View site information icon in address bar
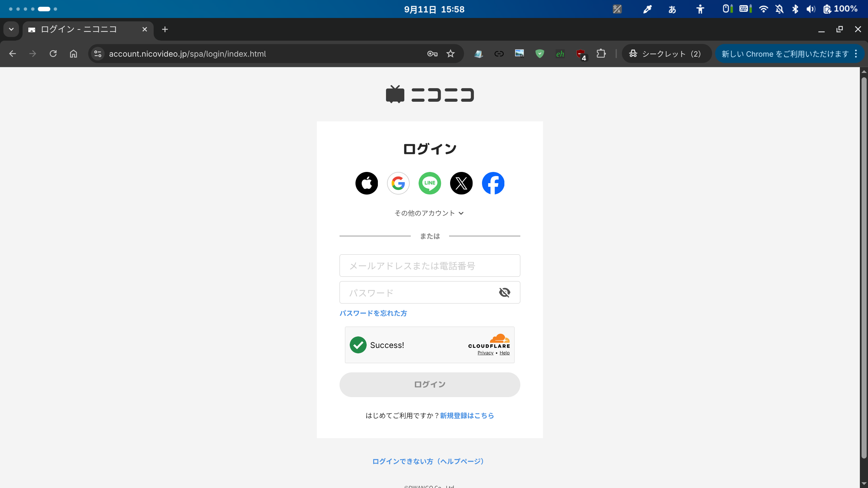 pos(98,54)
